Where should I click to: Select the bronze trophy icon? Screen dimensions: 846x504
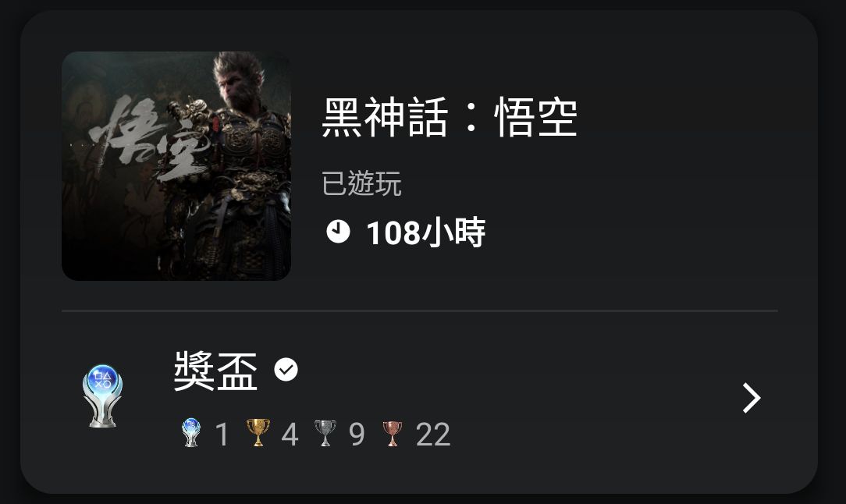(393, 433)
